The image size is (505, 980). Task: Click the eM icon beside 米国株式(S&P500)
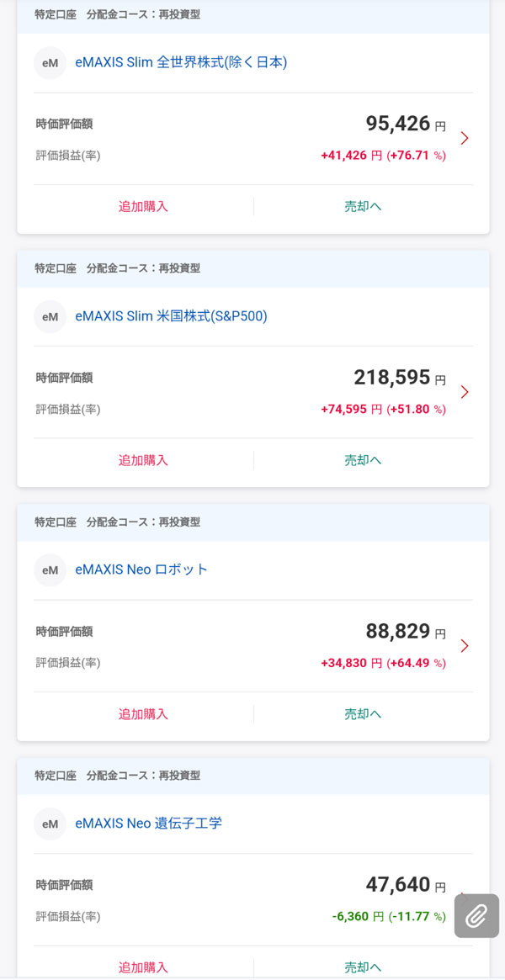(x=50, y=317)
